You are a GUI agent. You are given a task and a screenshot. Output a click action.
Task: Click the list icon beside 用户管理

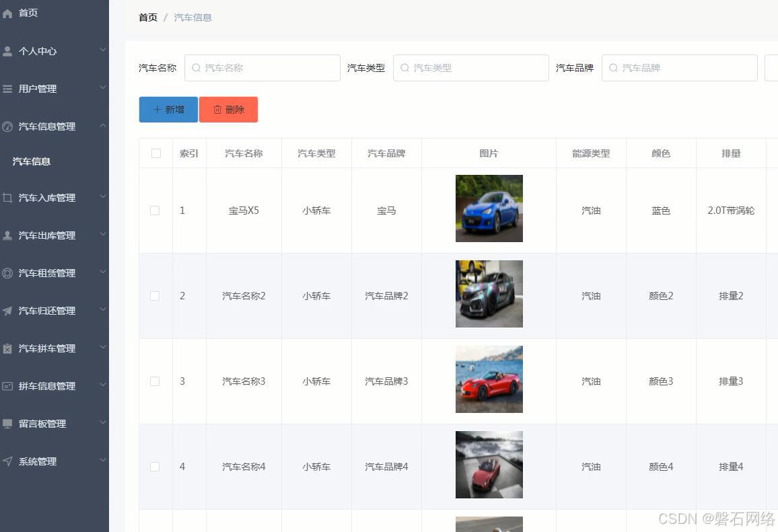tap(7, 89)
